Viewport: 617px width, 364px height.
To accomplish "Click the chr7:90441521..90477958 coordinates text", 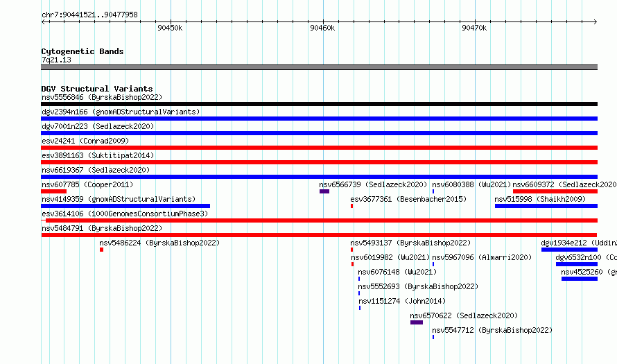I will click(x=89, y=15).
